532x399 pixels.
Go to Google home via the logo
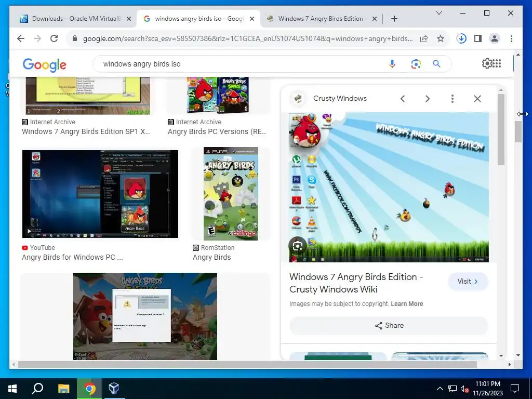(45, 64)
